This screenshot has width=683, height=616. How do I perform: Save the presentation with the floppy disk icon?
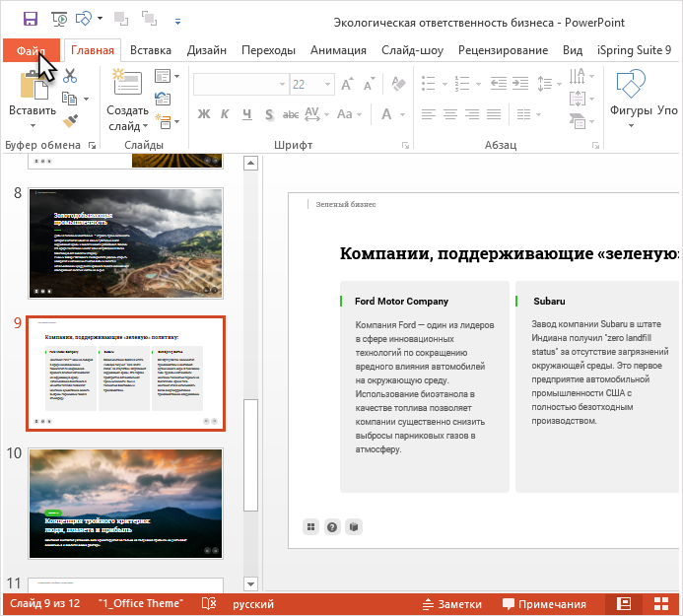tap(30, 19)
